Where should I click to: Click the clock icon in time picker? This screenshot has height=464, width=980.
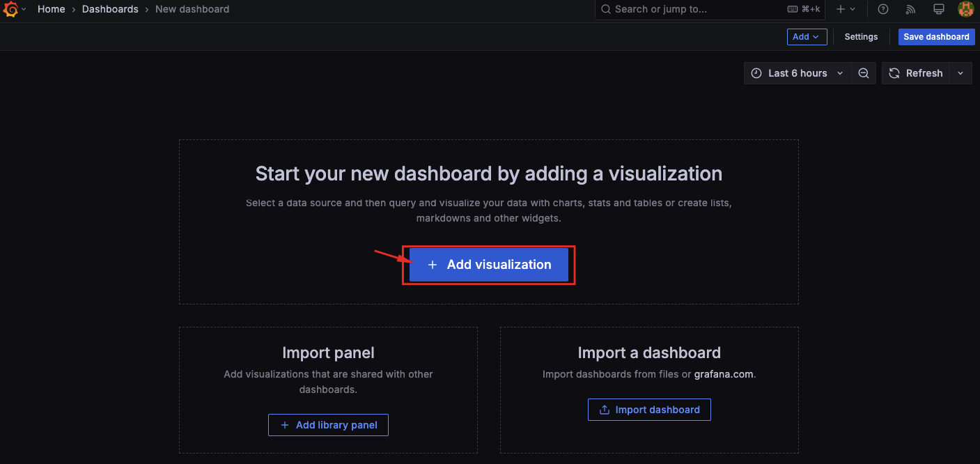(756, 72)
